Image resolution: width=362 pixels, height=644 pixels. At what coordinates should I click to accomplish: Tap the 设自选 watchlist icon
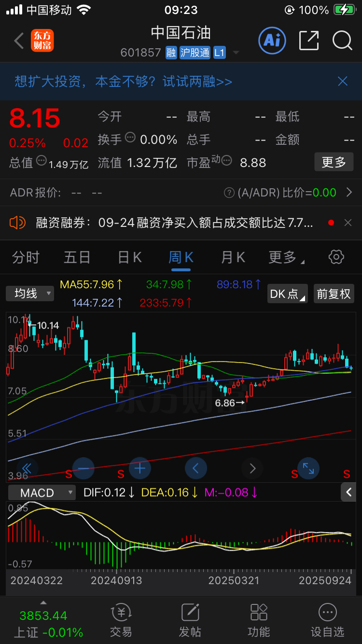tap(328, 620)
